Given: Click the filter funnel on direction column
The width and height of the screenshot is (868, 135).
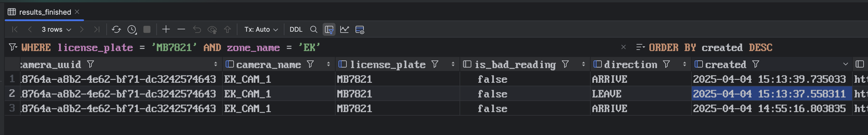Looking at the screenshot, I should pyautogui.click(x=666, y=64).
